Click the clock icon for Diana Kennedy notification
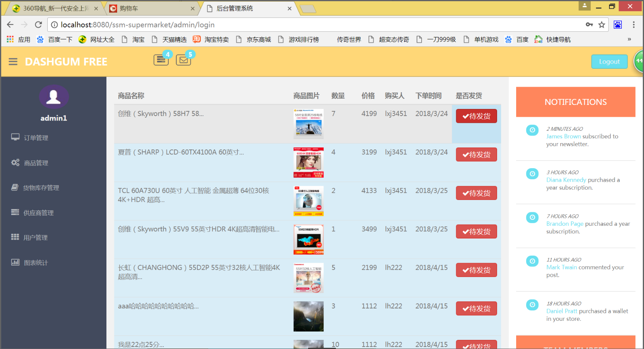 tap(532, 174)
